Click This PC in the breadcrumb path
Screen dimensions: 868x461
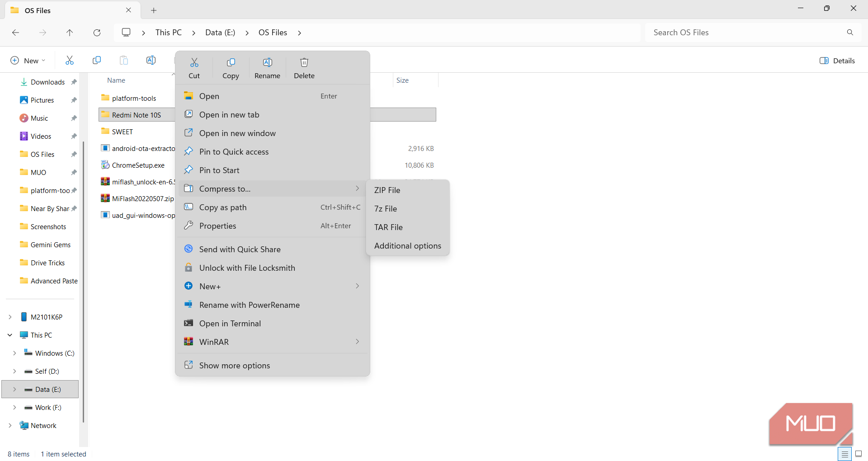(x=168, y=33)
